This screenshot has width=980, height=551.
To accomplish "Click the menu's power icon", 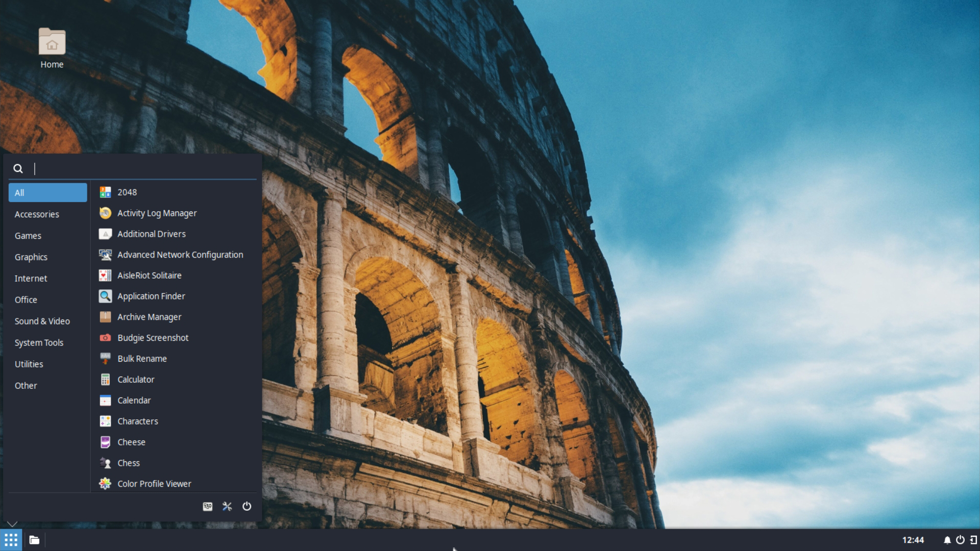I will pyautogui.click(x=247, y=506).
